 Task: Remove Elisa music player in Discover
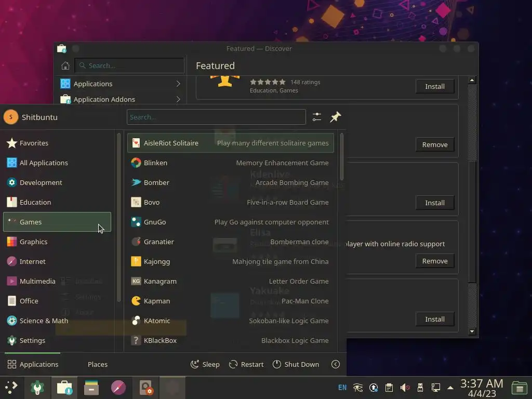(x=435, y=261)
